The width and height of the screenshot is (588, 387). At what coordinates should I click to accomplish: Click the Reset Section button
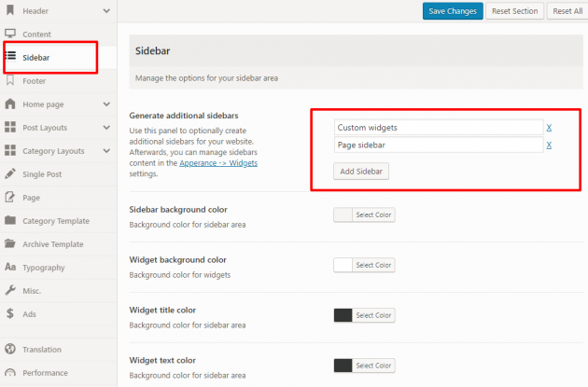click(x=514, y=11)
